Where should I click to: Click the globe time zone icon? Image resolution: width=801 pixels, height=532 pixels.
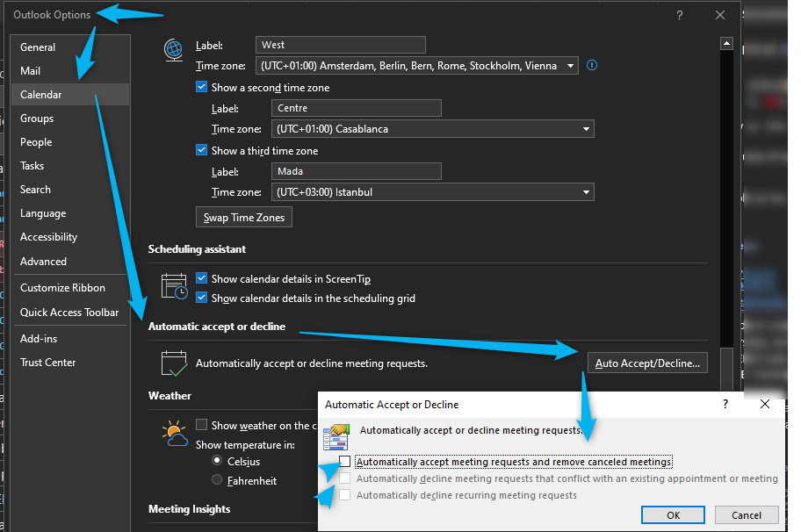[x=174, y=50]
